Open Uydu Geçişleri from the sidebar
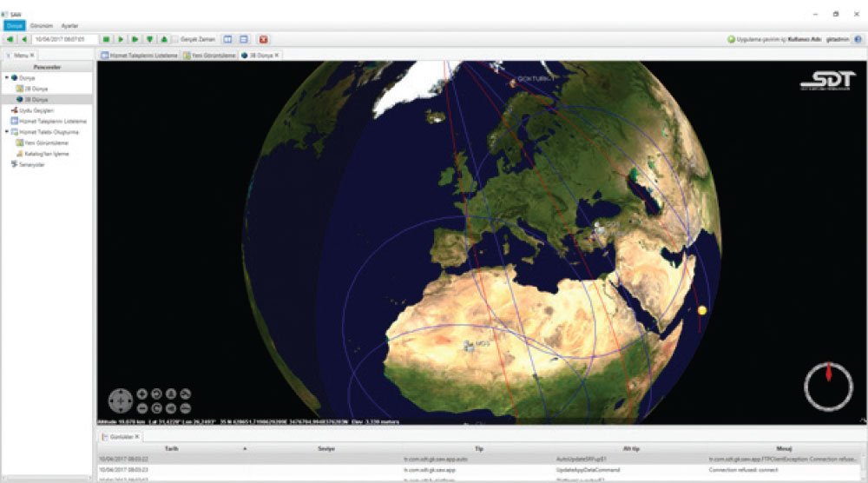The image size is (868, 483). [36, 110]
